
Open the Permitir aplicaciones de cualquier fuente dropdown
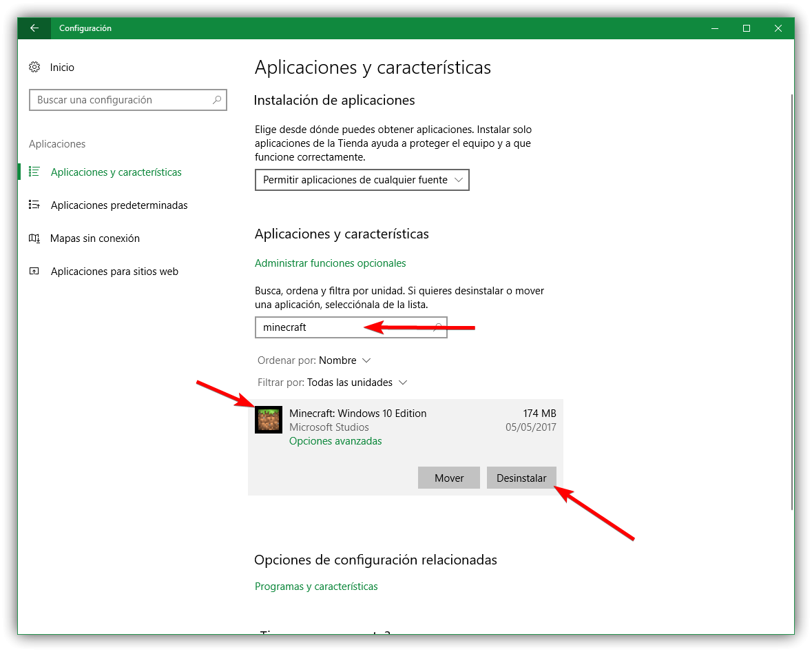click(362, 180)
